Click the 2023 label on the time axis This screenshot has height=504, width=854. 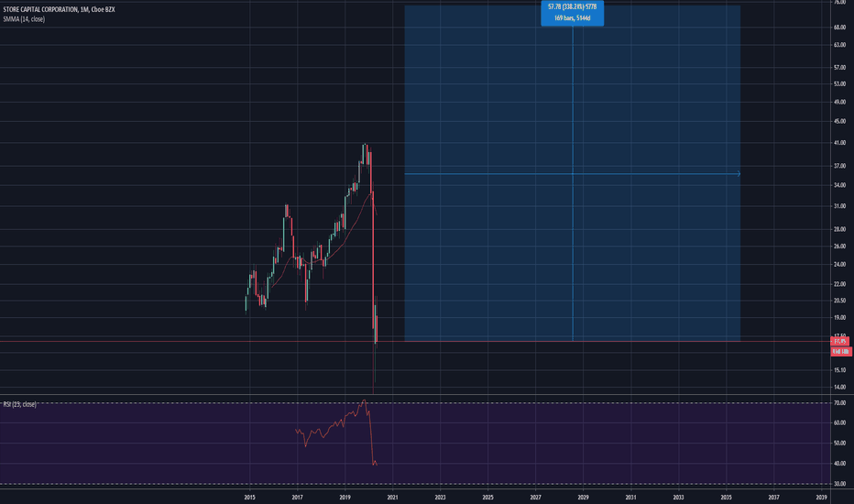tap(440, 497)
